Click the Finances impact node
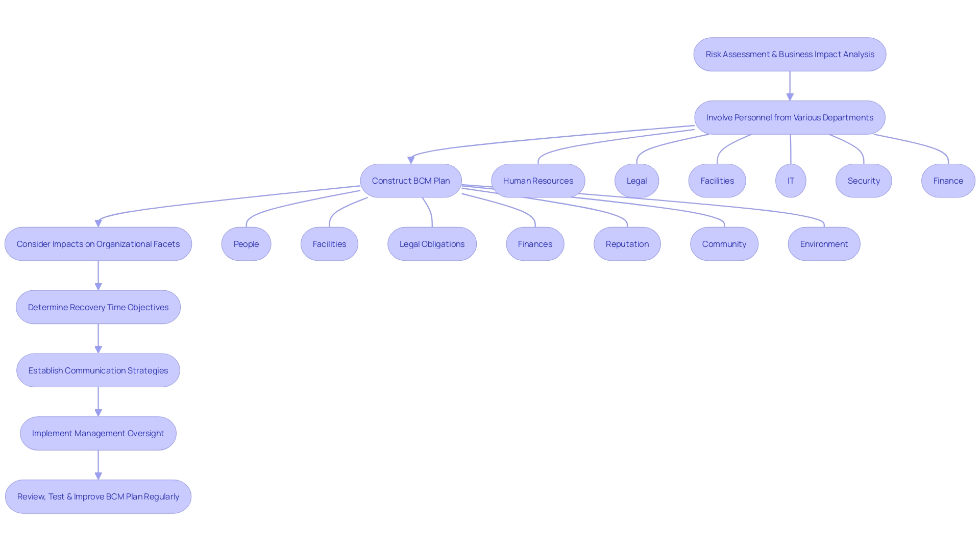Screen dimensions: 980x551 pos(535,243)
